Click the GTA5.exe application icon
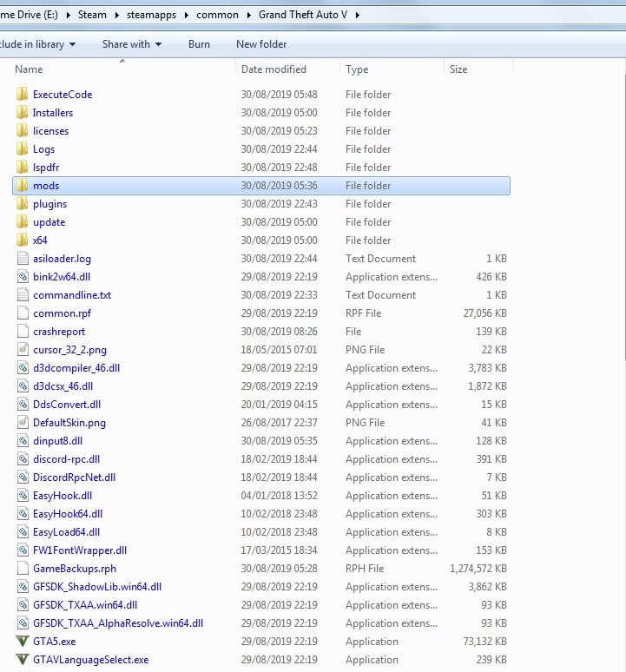The width and height of the screenshot is (626, 672). 23,642
